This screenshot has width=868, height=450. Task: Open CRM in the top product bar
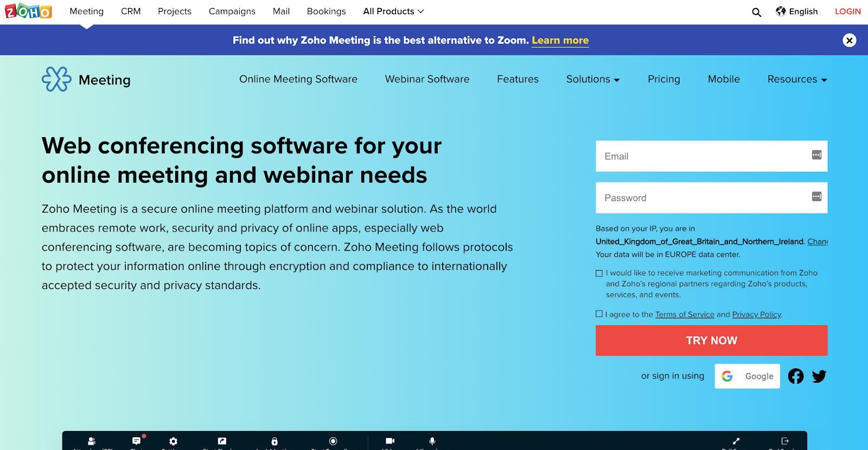(131, 11)
